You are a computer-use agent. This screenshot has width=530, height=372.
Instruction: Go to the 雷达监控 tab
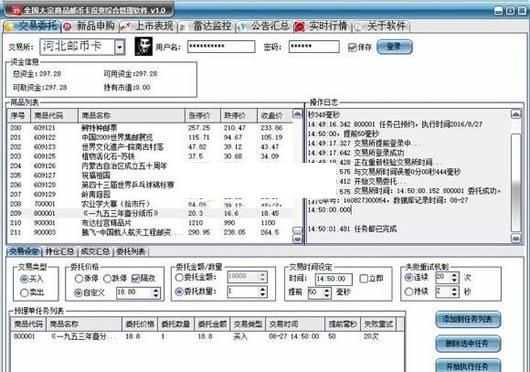[207, 26]
